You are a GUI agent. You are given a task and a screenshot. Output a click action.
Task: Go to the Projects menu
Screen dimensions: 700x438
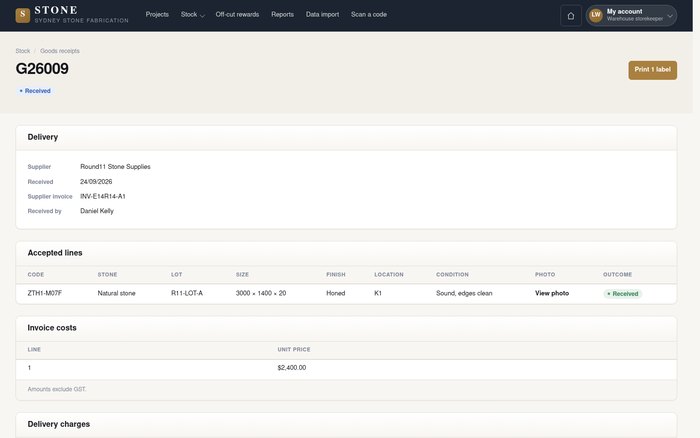[157, 15]
